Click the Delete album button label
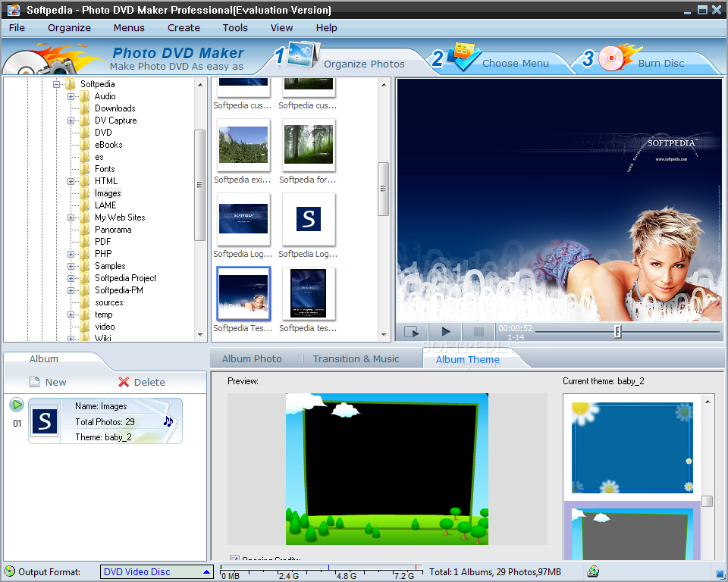 click(x=149, y=382)
